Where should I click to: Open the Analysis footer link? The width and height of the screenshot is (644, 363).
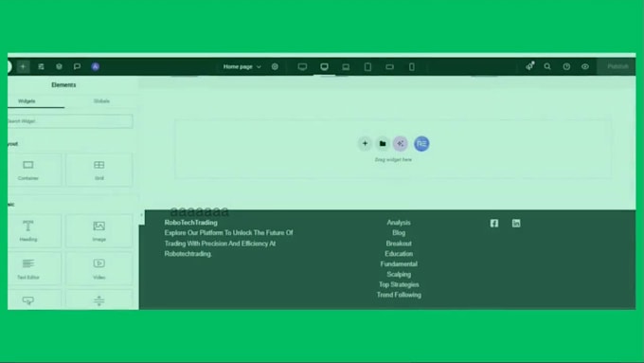[399, 223]
